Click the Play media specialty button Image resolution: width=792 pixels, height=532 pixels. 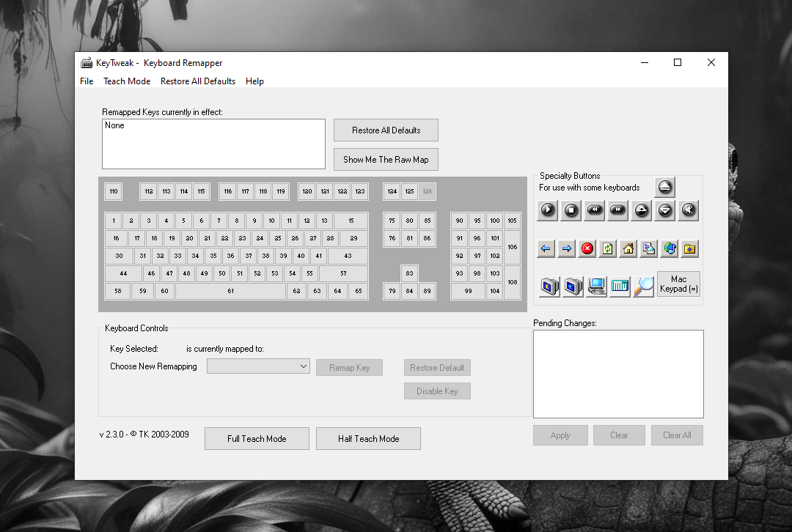click(548, 211)
